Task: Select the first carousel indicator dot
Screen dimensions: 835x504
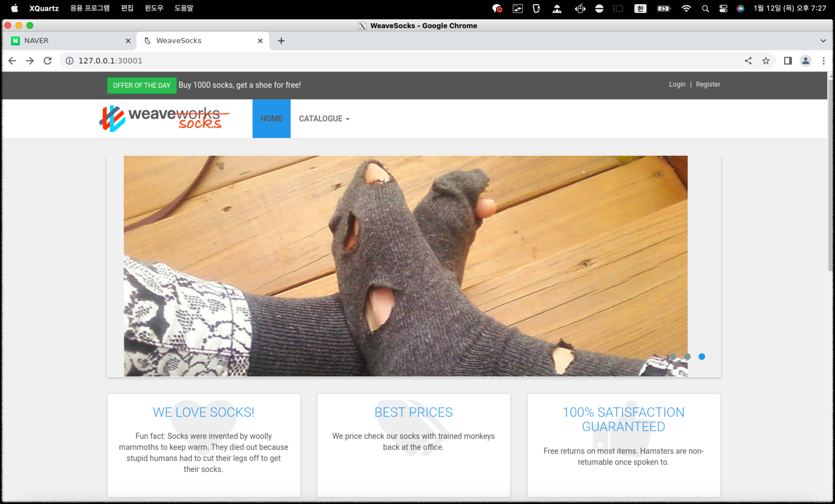Action: (673, 357)
